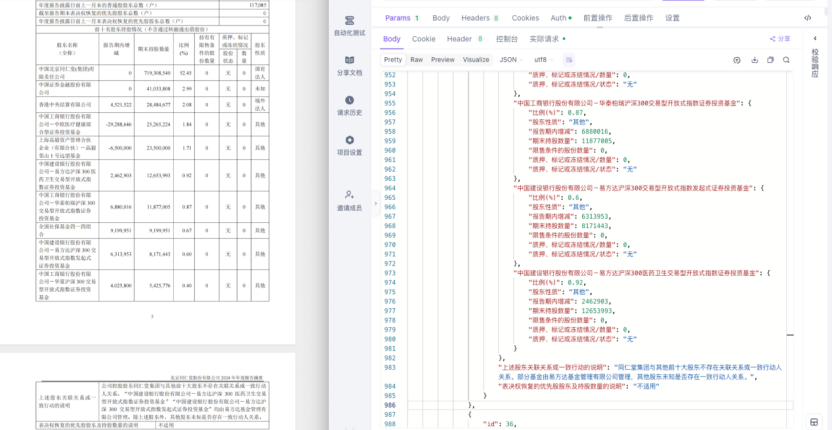
Task: Select the Visualize view mode
Action: pos(476,60)
